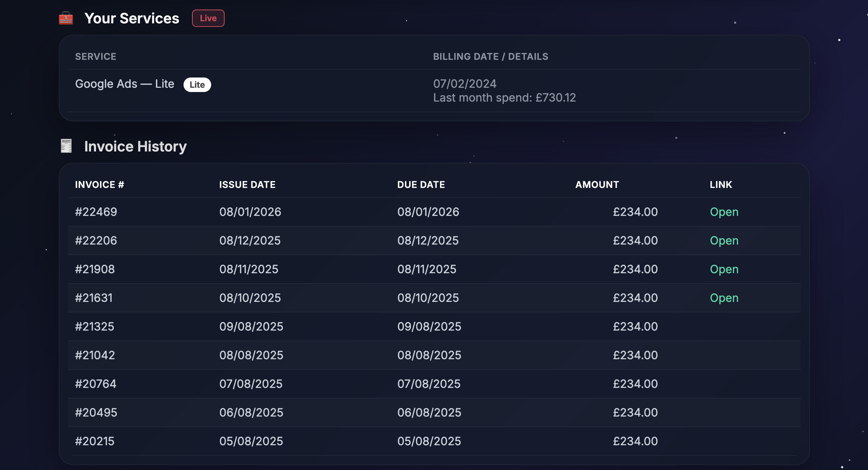Click the last month spend amount £730.12
868x470 pixels.
pyautogui.click(x=505, y=98)
